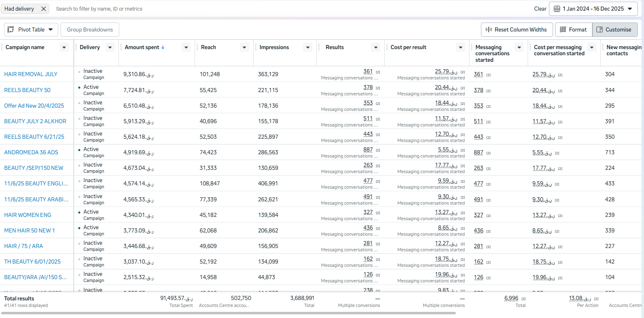This screenshot has width=644, height=318.
Task: Click the Pivot Table icon
Action: click(11, 29)
